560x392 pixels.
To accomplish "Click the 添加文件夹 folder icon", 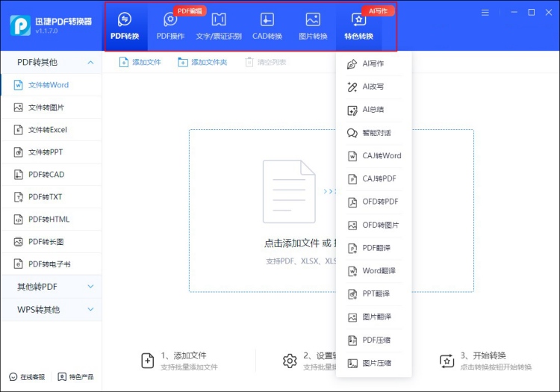I will click(x=182, y=62).
